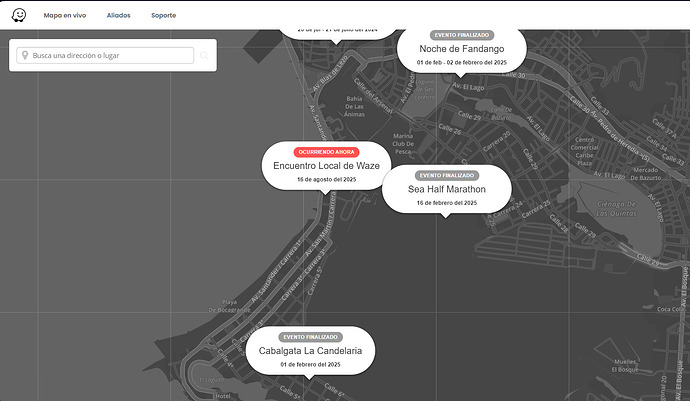This screenshot has height=401, width=690.
Task: Focus the 'Busca una dirección o lugar' field
Action: pyautogui.click(x=110, y=56)
